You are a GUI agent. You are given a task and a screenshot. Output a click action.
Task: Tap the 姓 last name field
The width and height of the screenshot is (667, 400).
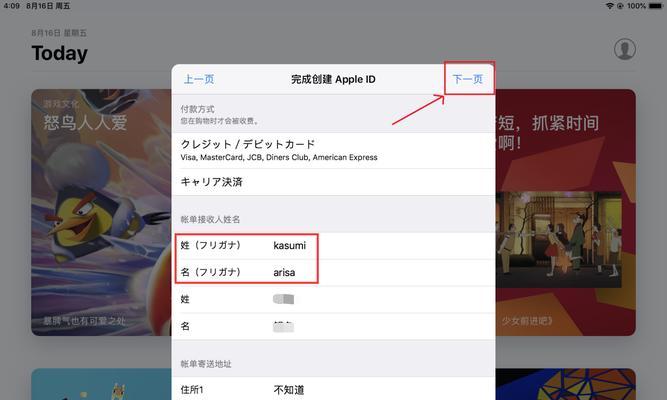[334, 300]
